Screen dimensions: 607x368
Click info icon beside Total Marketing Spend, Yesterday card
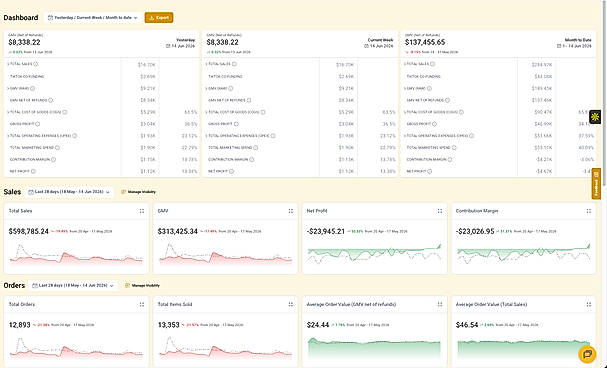[57, 147]
